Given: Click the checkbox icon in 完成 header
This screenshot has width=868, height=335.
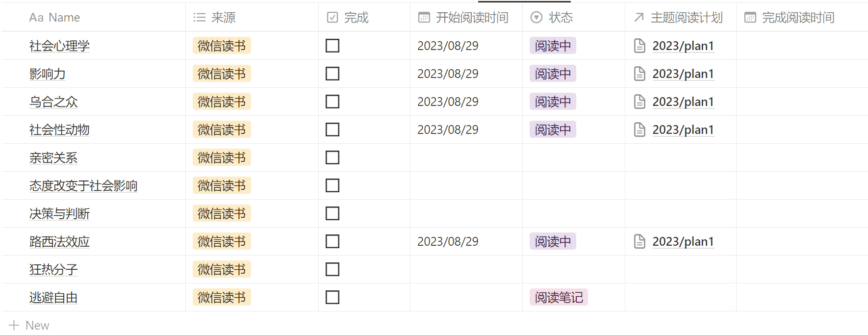Looking at the screenshot, I should (x=332, y=18).
